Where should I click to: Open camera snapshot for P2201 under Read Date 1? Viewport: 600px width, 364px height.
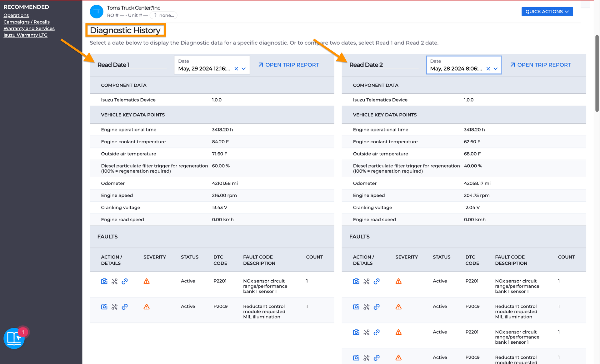click(x=104, y=281)
